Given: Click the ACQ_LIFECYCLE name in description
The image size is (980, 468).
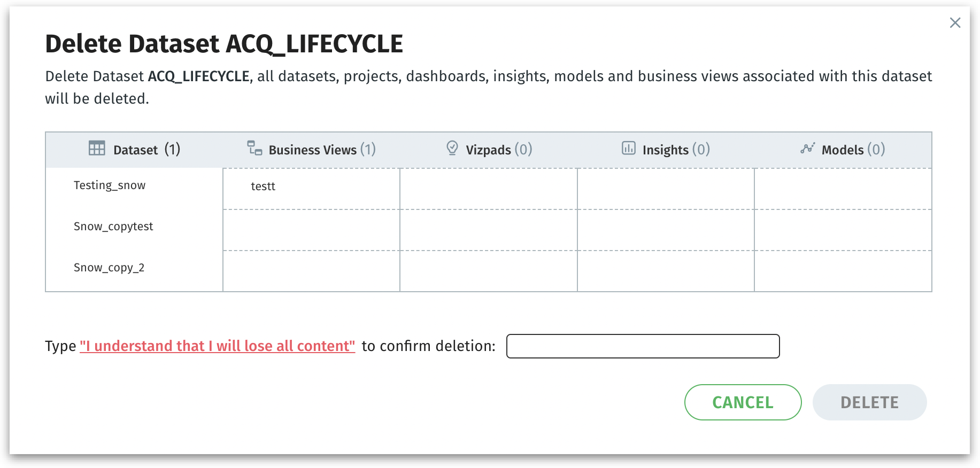Looking at the screenshot, I should tap(198, 76).
